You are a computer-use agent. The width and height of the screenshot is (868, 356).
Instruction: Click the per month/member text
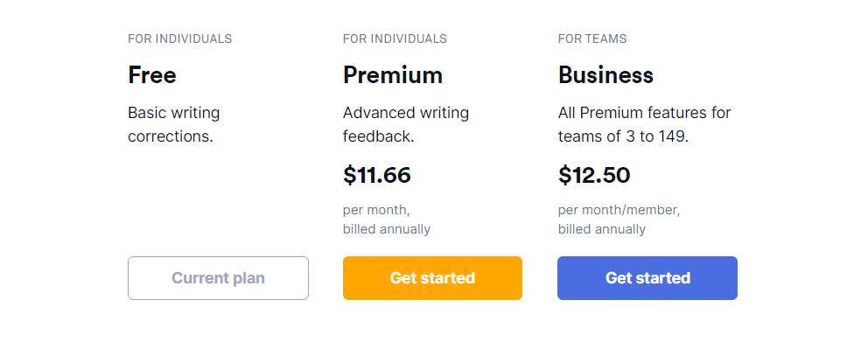[x=619, y=211]
